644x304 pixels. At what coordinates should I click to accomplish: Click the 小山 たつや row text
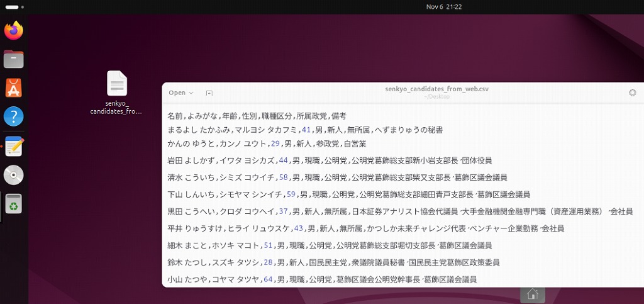click(322, 279)
